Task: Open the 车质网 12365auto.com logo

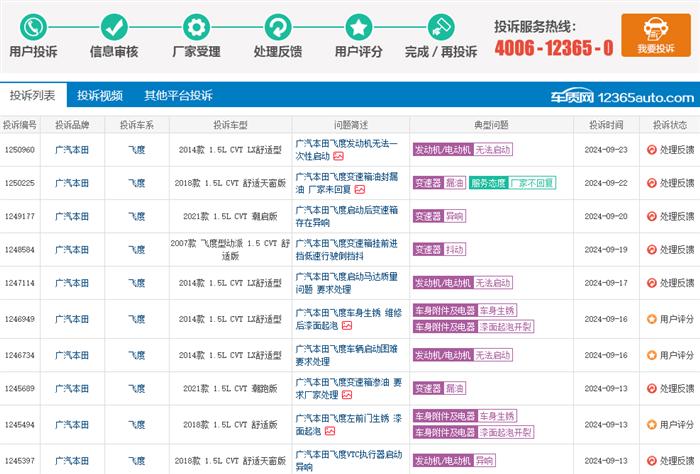Action: pyautogui.click(x=622, y=96)
